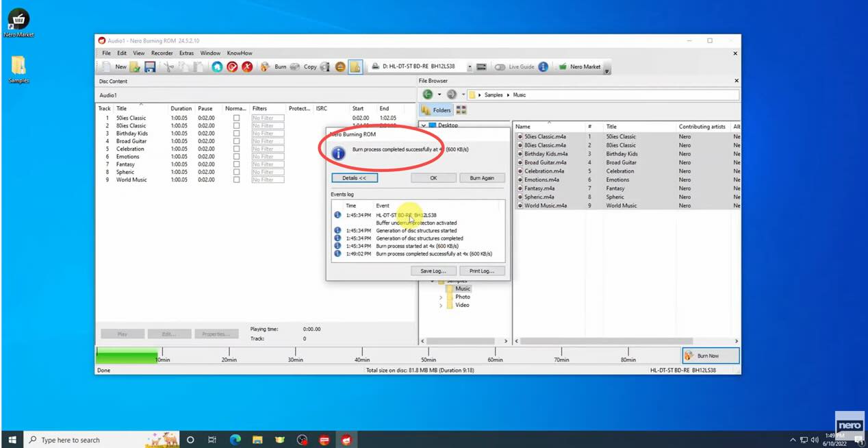Check Normalize box for Celebration track

pyautogui.click(x=237, y=149)
